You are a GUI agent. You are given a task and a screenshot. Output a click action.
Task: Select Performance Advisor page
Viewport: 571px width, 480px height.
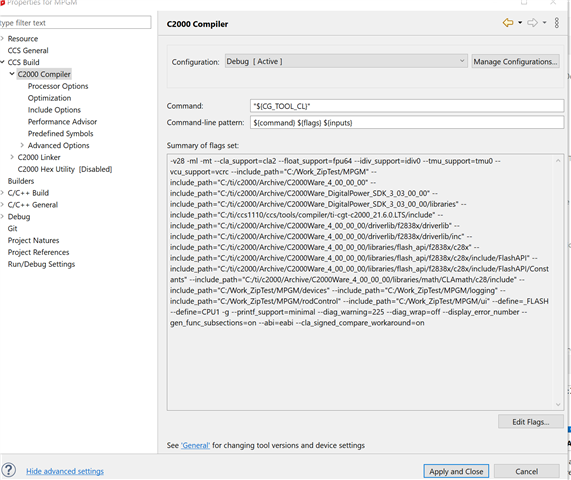(62, 122)
